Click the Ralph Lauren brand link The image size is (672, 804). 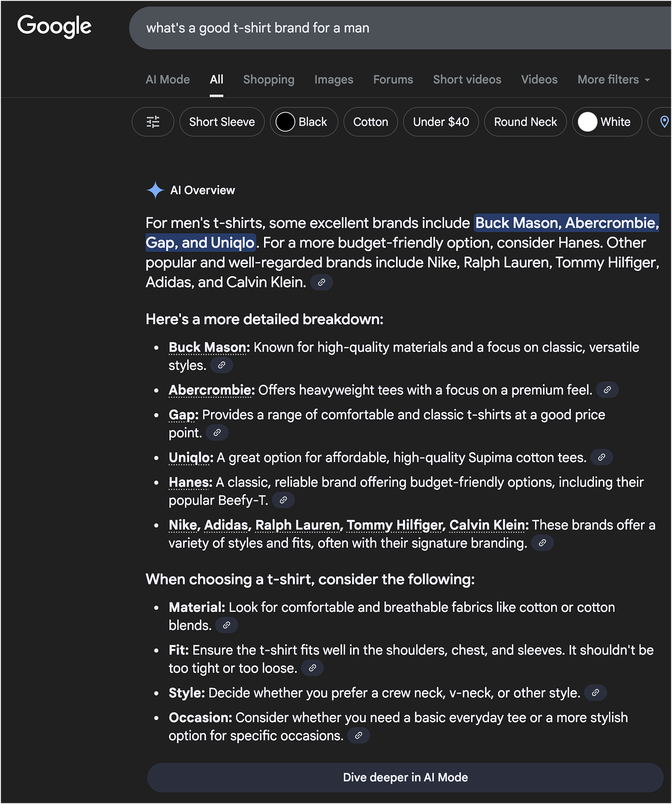[x=297, y=525]
